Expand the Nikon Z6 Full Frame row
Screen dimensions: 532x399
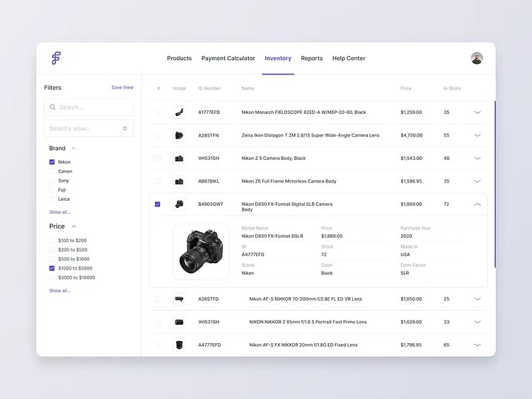point(477,181)
